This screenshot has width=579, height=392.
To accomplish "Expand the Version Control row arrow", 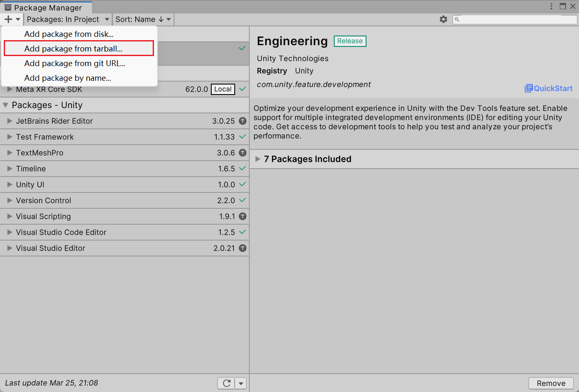I will (x=10, y=200).
